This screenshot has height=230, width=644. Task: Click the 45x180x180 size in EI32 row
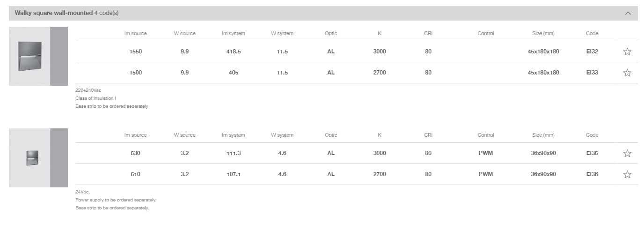coord(543,52)
